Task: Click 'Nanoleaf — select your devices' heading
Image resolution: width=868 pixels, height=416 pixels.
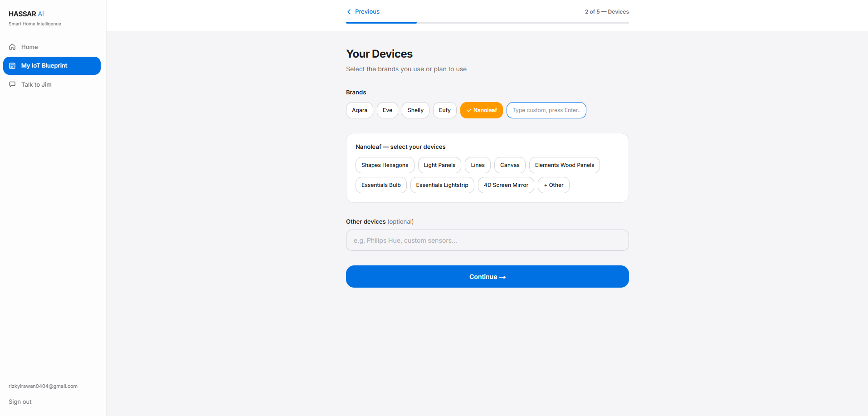Action: coord(400,147)
